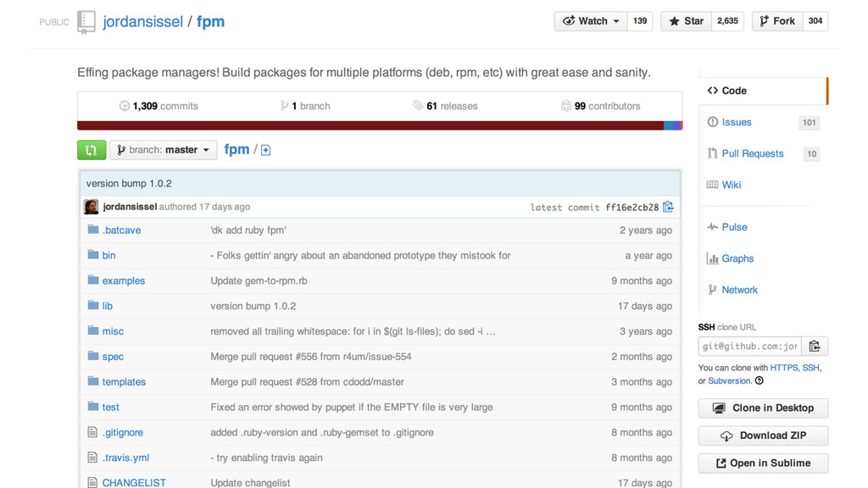
Task: Click the create new file plus icon
Action: coord(265,150)
